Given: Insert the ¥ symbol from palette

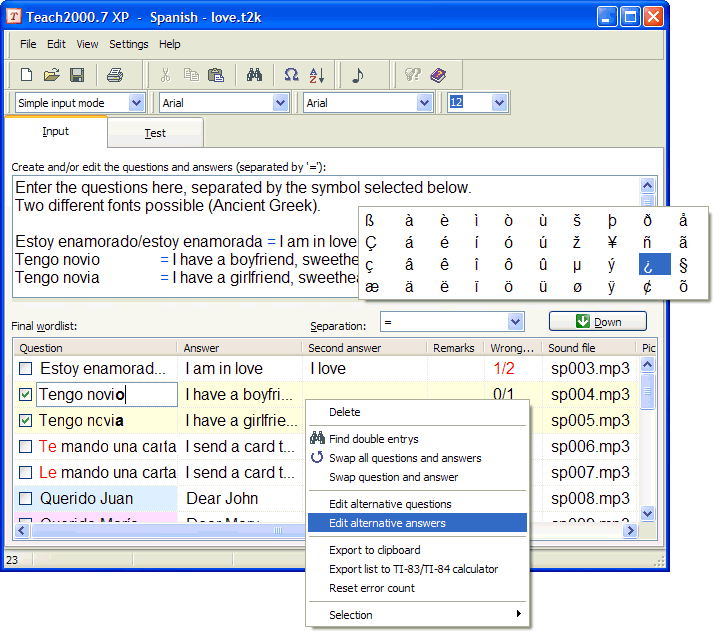Looking at the screenshot, I should pyautogui.click(x=612, y=242).
